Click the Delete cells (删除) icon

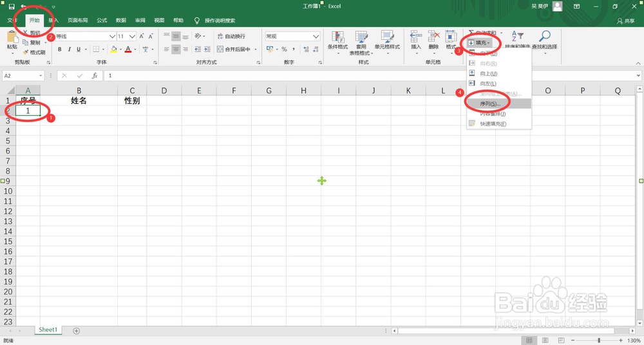pos(433,37)
